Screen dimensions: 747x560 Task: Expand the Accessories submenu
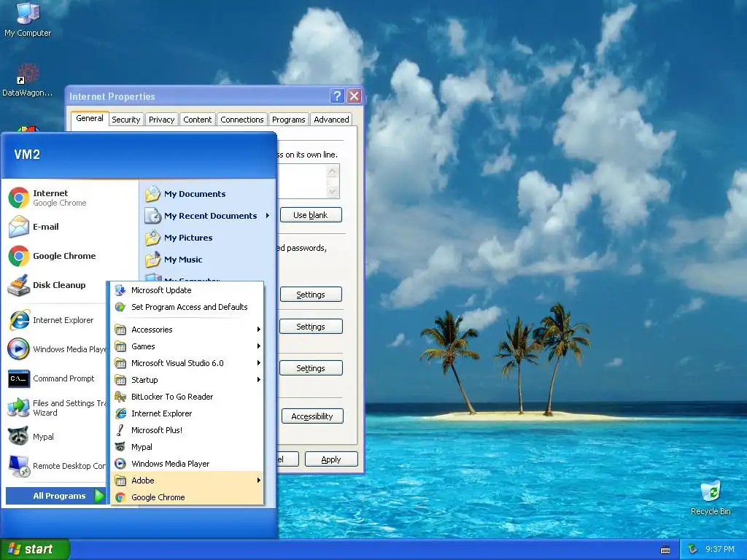click(187, 330)
